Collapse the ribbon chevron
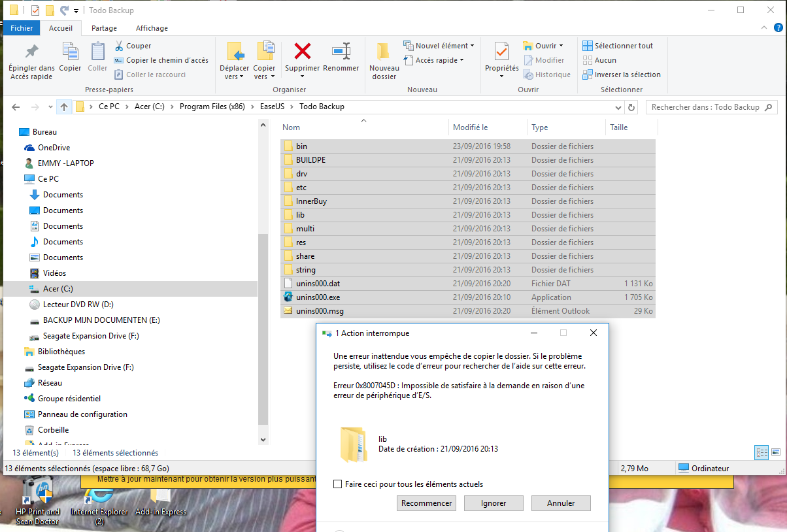 [x=763, y=28]
